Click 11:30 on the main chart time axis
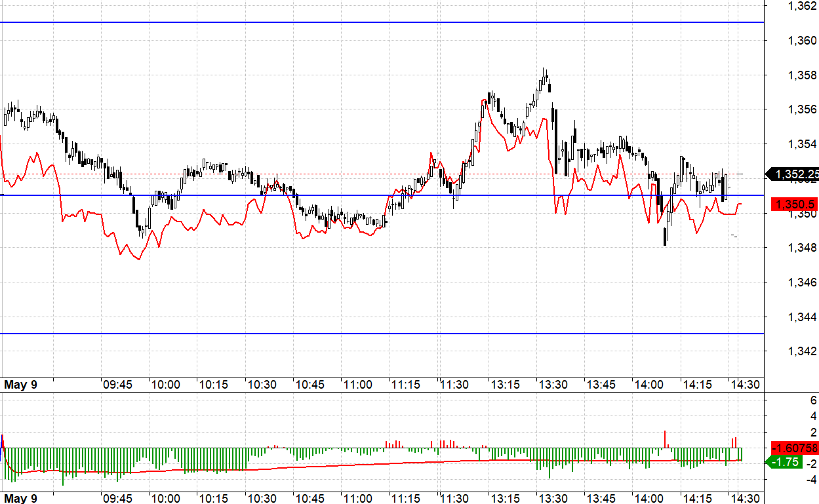This screenshot has width=819, height=504. (x=454, y=385)
